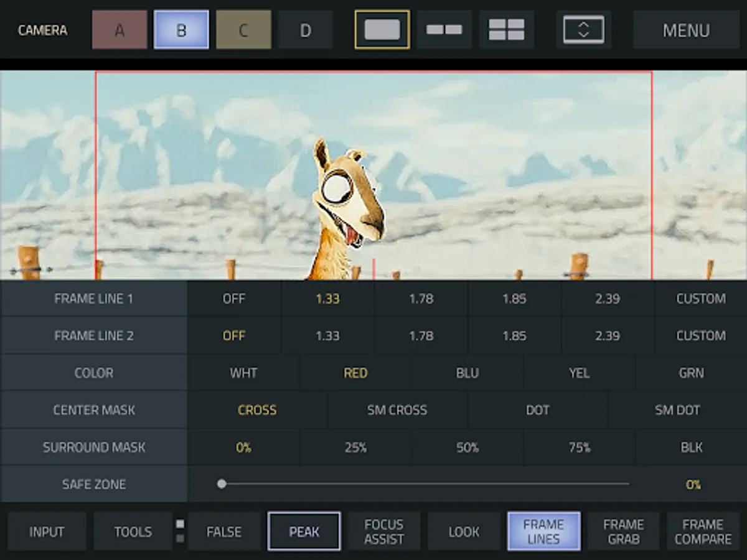
Task: Toggle fullscreen expand icon
Action: (583, 29)
